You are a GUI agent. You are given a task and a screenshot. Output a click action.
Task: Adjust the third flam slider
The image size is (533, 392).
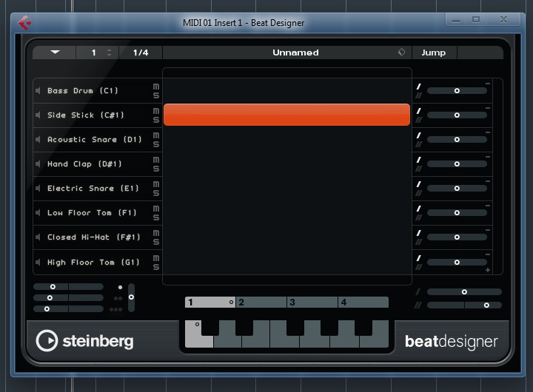[x=68, y=308]
